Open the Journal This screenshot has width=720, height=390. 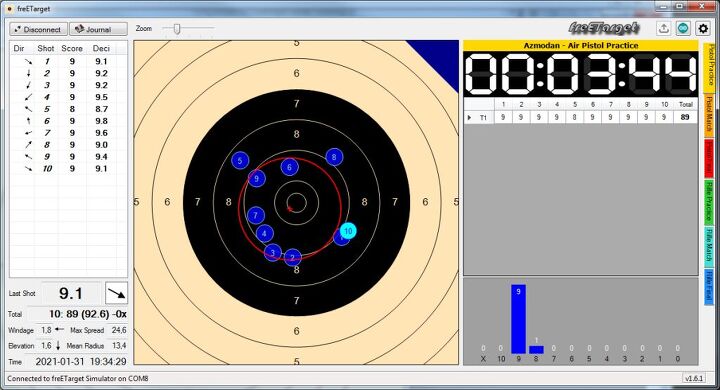[x=98, y=29]
